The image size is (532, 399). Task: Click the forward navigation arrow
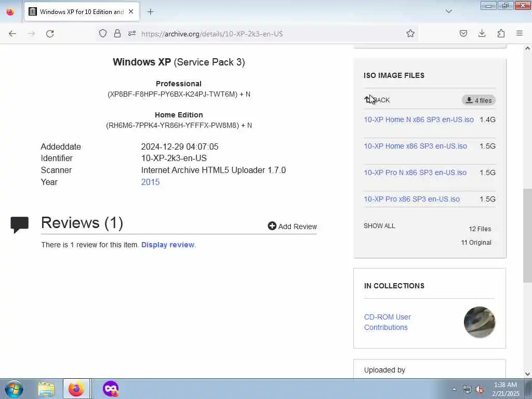(x=31, y=34)
